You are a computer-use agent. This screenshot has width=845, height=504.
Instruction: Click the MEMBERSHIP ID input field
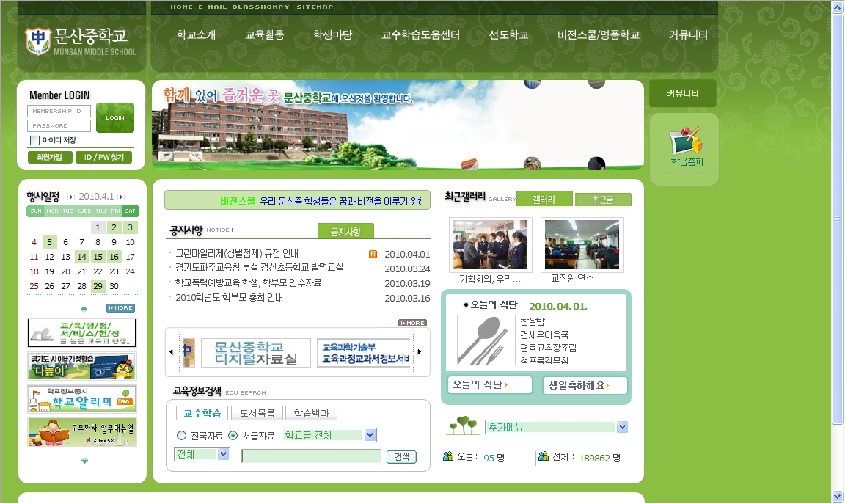tap(59, 112)
